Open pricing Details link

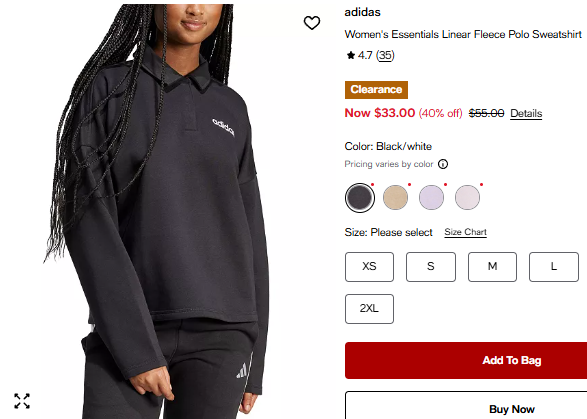pyautogui.click(x=526, y=113)
